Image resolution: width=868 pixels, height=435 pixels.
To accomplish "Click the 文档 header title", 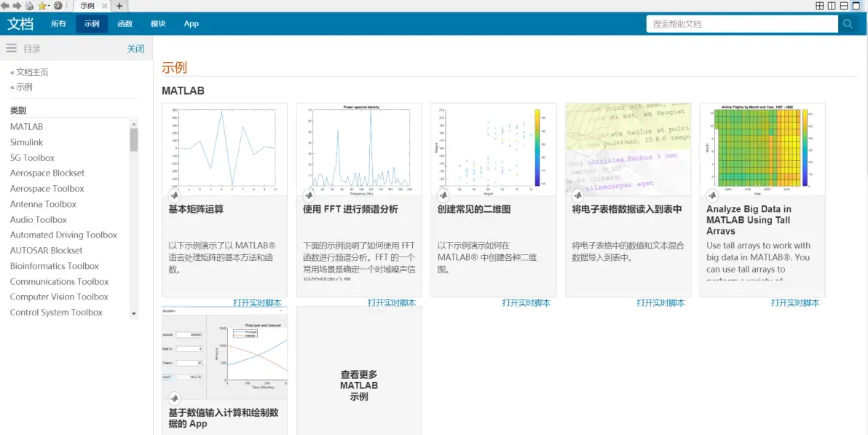I will [20, 24].
